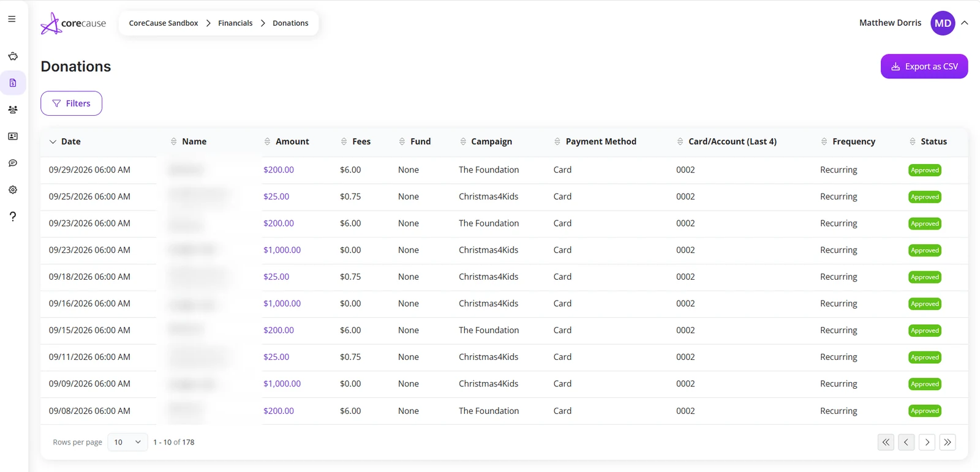Open the $1,000.00 donation from 09/16/2026
The height and width of the screenshot is (472, 980).
pyautogui.click(x=282, y=304)
